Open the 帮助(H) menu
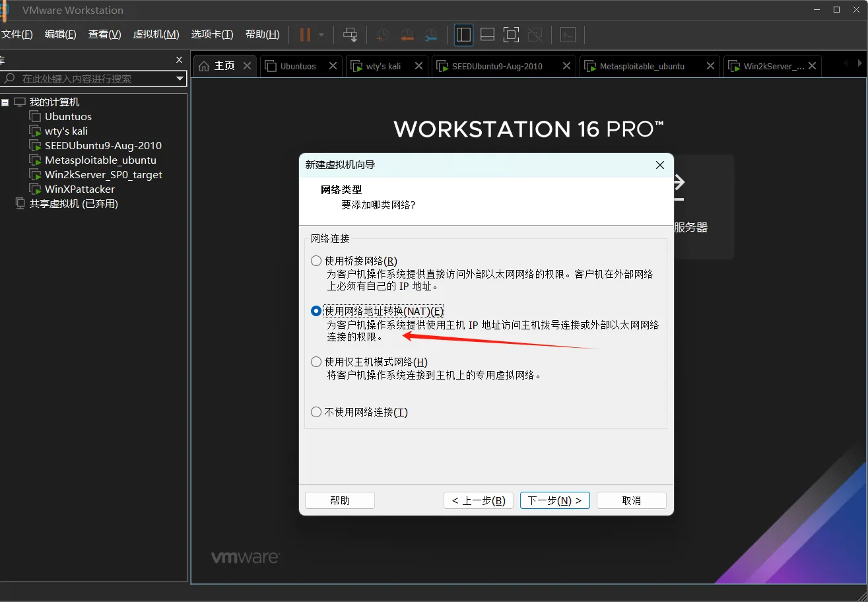 tap(262, 34)
